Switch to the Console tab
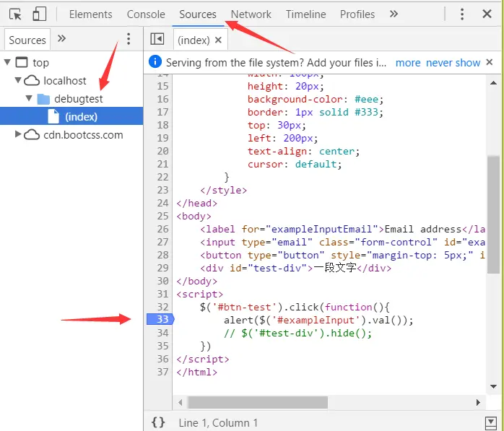The width and height of the screenshot is (504, 431). [x=146, y=14]
